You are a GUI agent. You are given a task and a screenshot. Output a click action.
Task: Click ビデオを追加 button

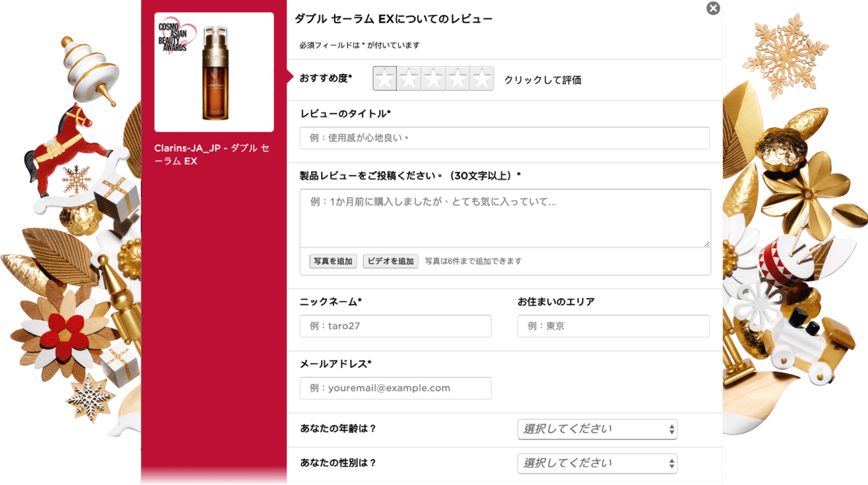pyautogui.click(x=390, y=261)
